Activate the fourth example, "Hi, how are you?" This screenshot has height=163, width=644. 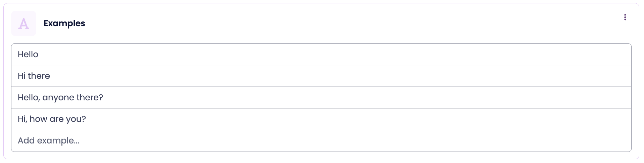(52, 119)
